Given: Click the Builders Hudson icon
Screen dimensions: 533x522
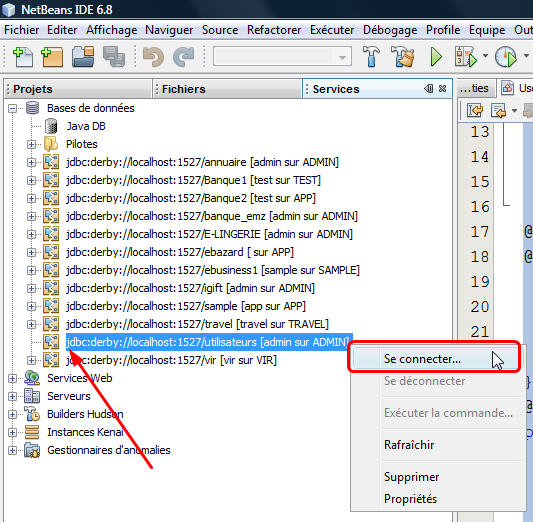Looking at the screenshot, I should coord(32,414).
